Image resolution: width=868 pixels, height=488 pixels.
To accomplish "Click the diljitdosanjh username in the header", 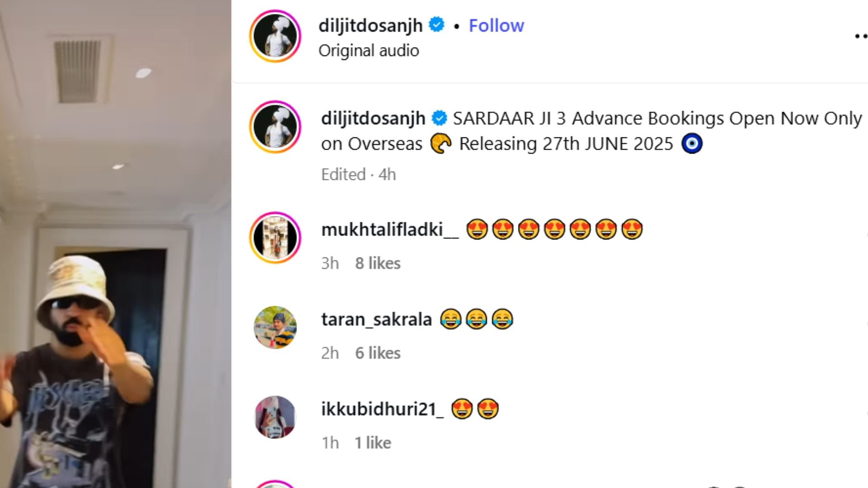I will (370, 26).
